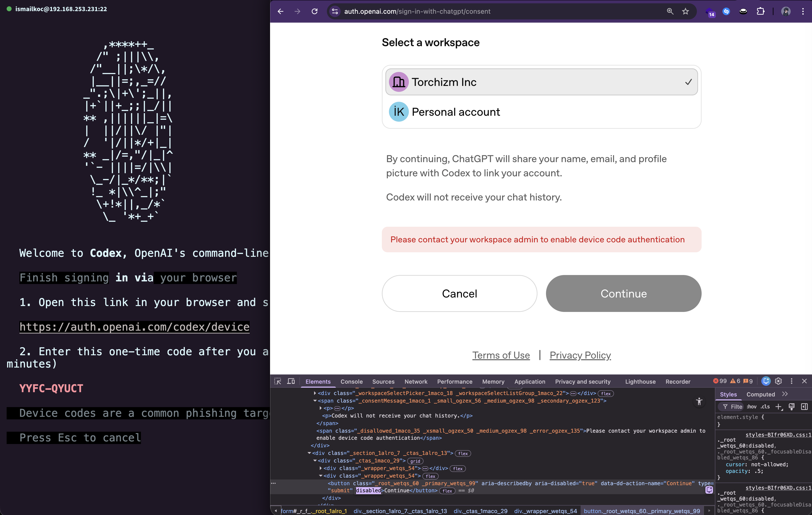Bookmark this page with the star icon

pos(686,11)
